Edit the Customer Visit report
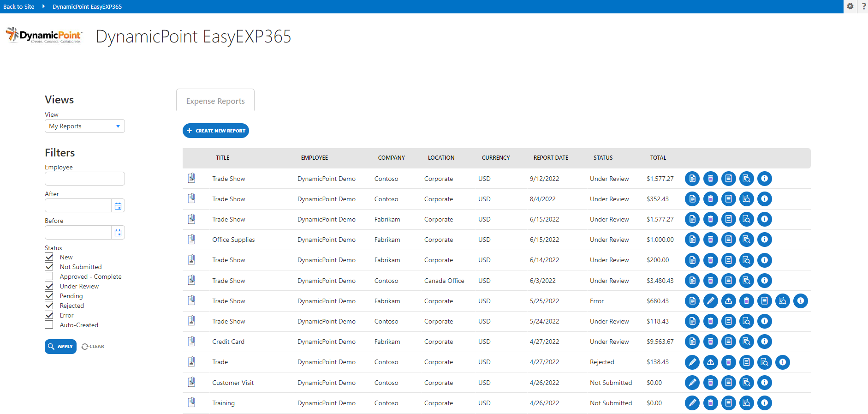868x414 pixels. 692,383
